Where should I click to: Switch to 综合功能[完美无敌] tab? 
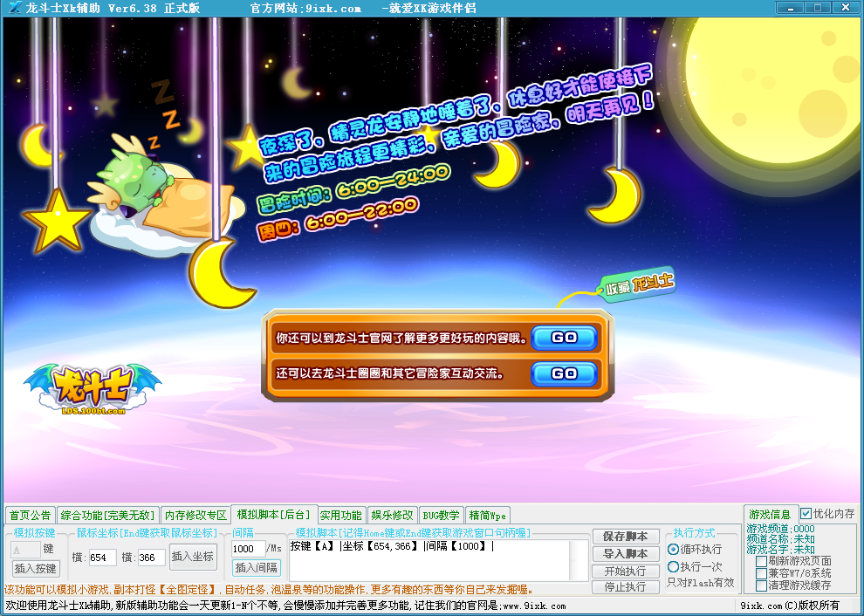click(107, 515)
